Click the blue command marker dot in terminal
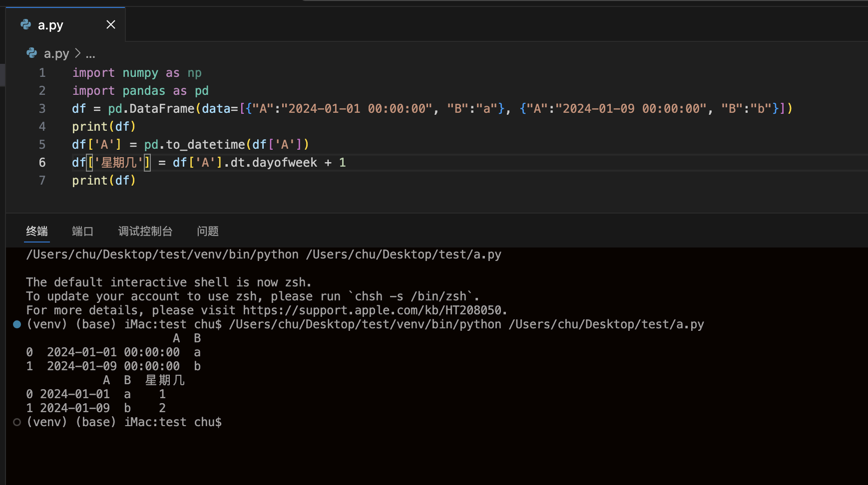Screen dimensions: 868x485 pyautogui.click(x=17, y=324)
